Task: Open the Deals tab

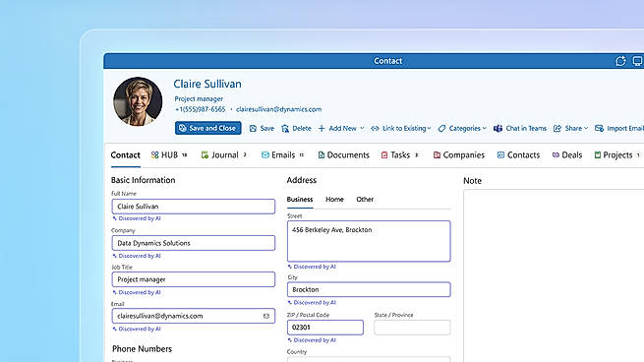Action: [x=567, y=154]
